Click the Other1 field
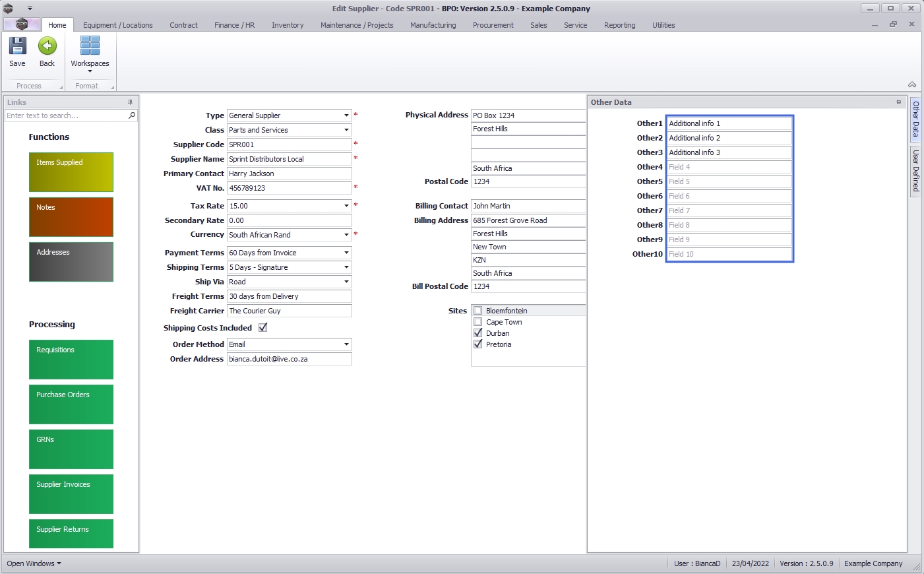The width and height of the screenshot is (924, 574). pyautogui.click(x=729, y=123)
